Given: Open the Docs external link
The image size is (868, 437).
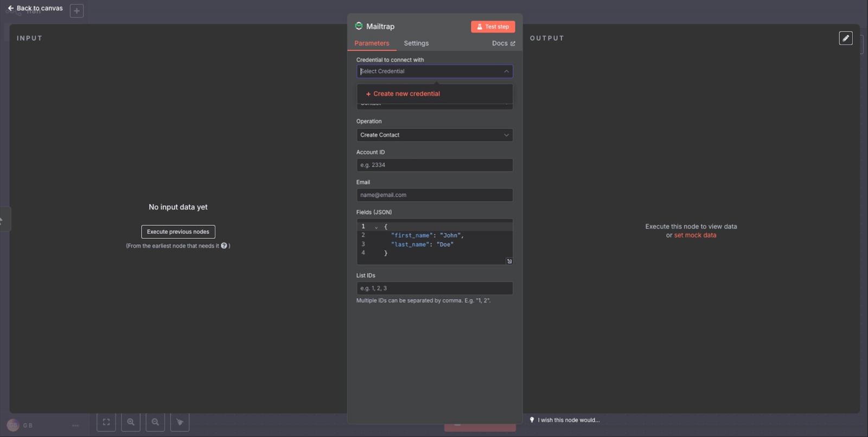Looking at the screenshot, I should tap(503, 43).
